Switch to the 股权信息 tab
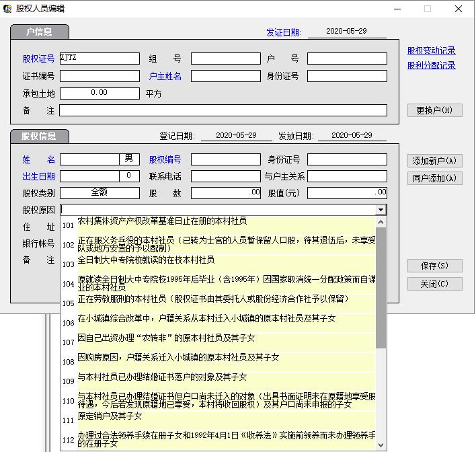The image size is (476, 452). click(39, 136)
